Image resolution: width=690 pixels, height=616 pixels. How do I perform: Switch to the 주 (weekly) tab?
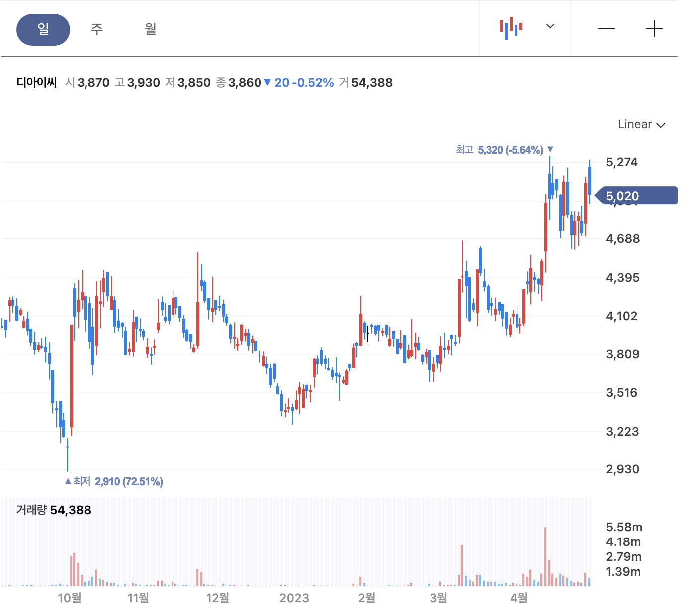[97, 29]
